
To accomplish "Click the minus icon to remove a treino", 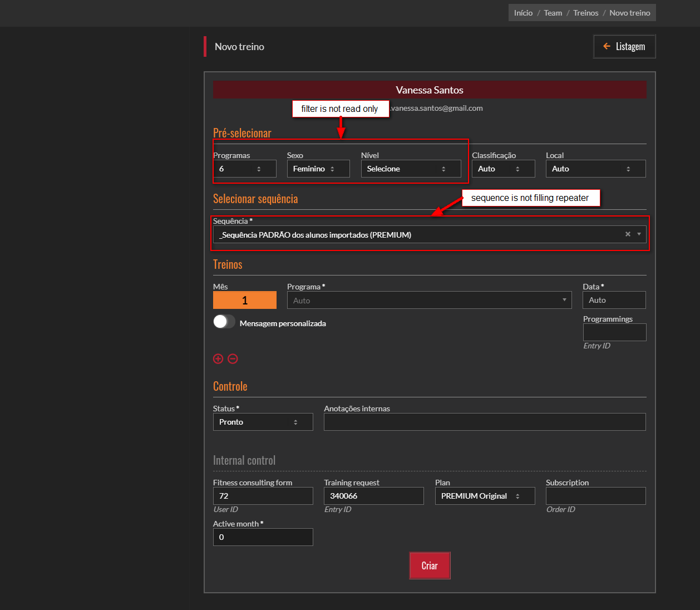I will pos(233,359).
